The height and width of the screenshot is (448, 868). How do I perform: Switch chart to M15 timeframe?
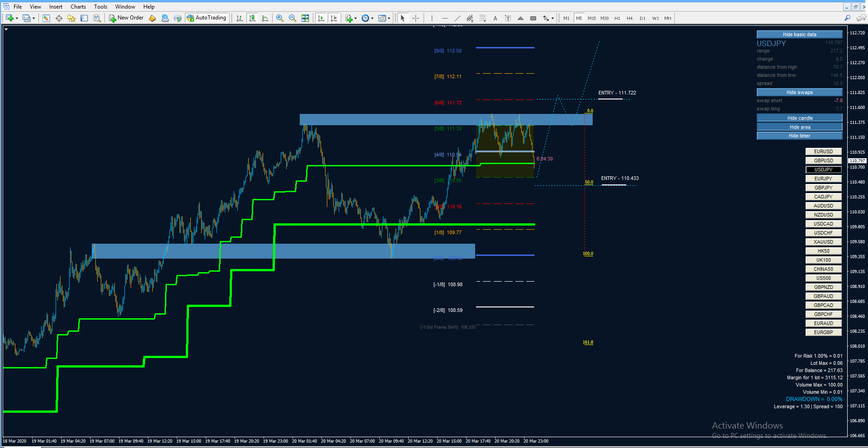click(x=592, y=18)
